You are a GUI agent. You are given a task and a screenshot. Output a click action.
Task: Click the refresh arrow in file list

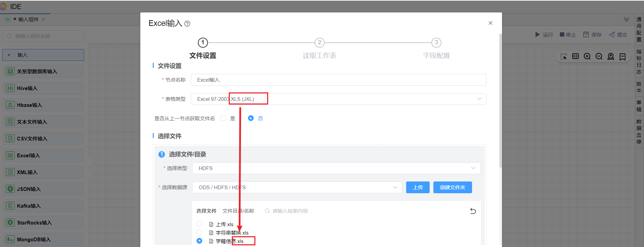(473, 211)
